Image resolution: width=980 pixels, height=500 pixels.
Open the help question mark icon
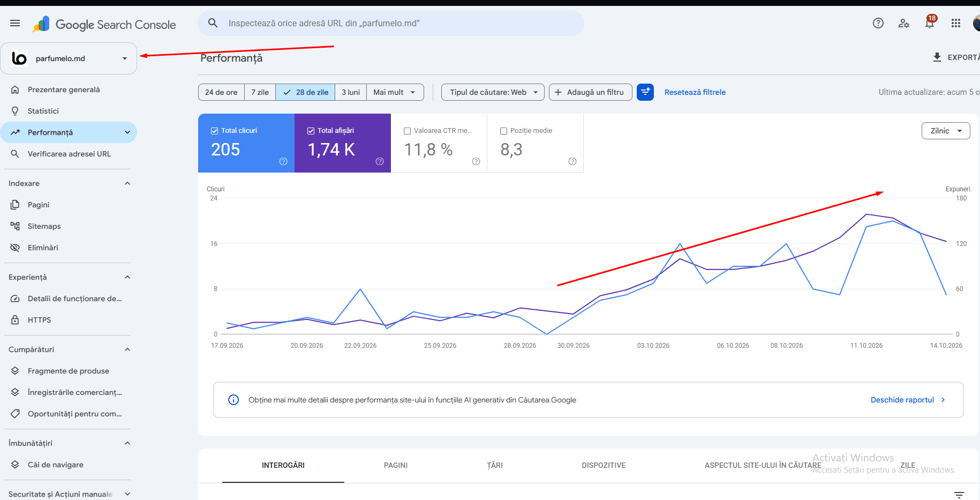point(878,23)
